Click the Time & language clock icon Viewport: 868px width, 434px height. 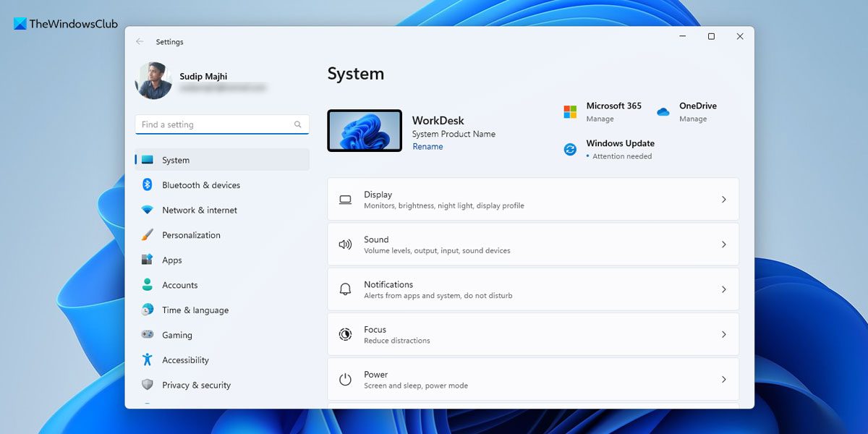click(148, 310)
